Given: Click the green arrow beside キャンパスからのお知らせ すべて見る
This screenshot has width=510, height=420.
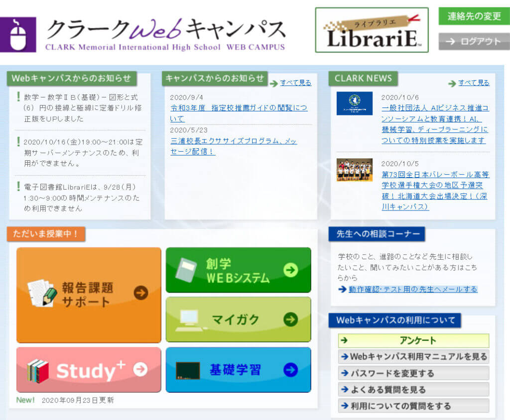Looking at the screenshot, I should coord(274,84).
